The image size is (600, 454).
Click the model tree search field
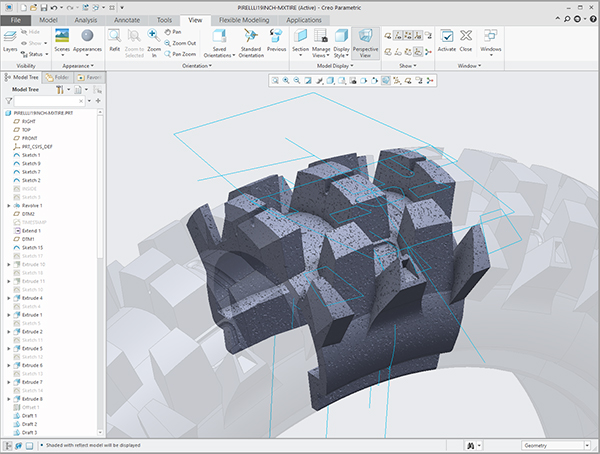coord(49,101)
